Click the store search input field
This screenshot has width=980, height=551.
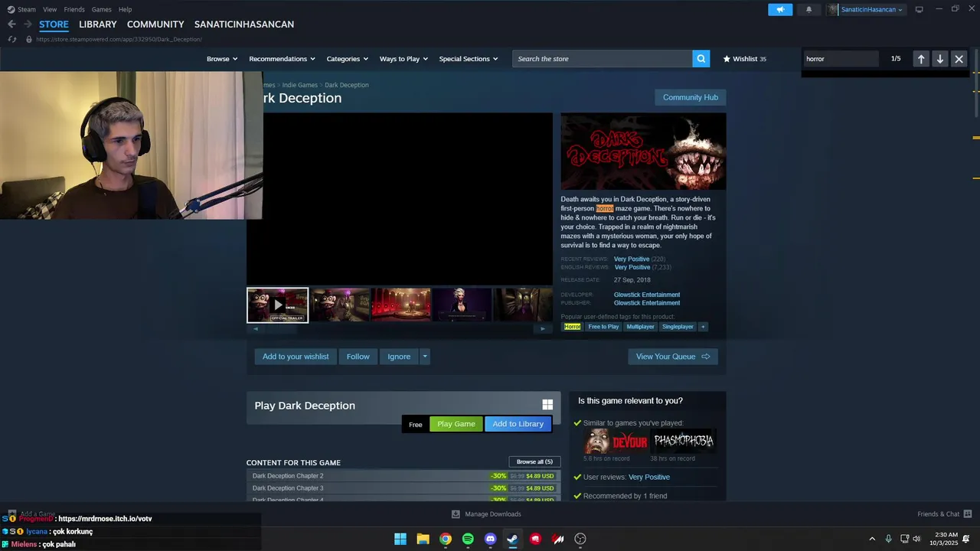pyautogui.click(x=603, y=59)
